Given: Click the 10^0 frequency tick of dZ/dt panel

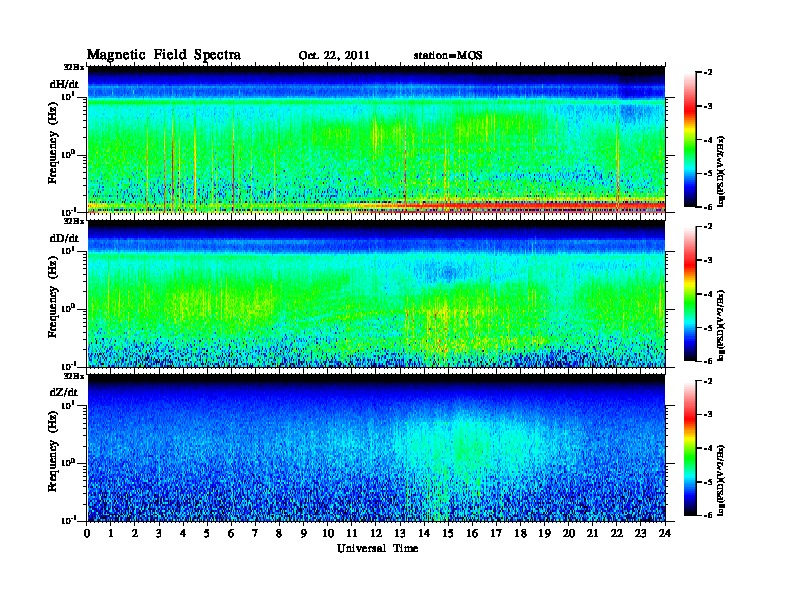Looking at the screenshot, I should (x=68, y=462).
